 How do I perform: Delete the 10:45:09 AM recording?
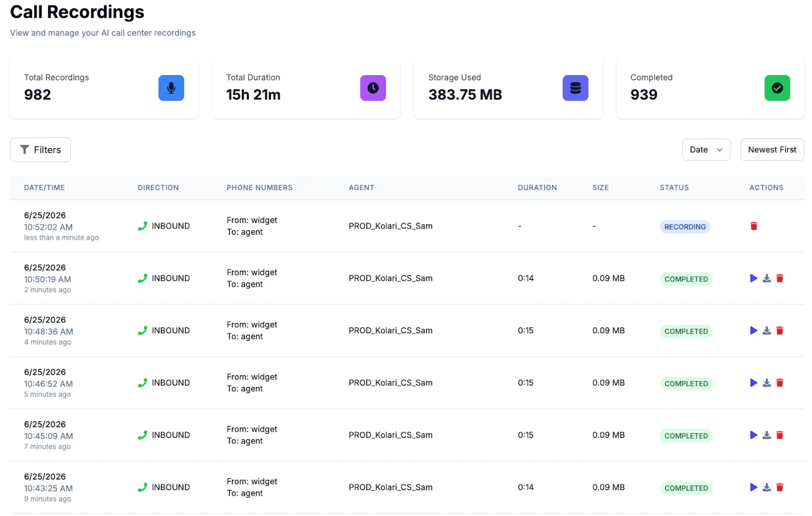(780, 435)
